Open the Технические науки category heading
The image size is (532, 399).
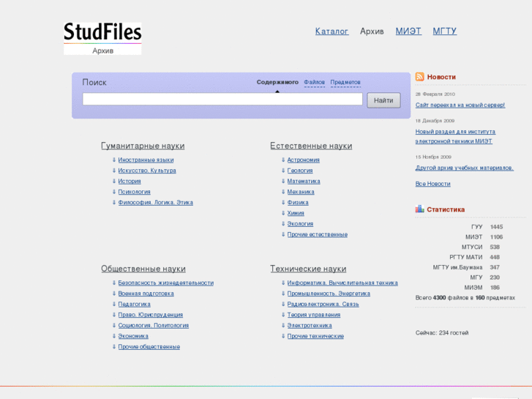tap(308, 269)
